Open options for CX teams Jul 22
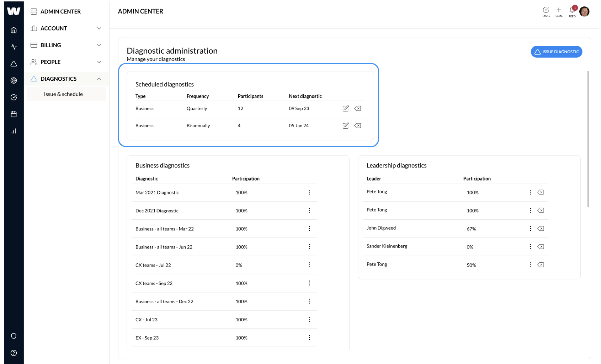601x364 pixels. 309,265
